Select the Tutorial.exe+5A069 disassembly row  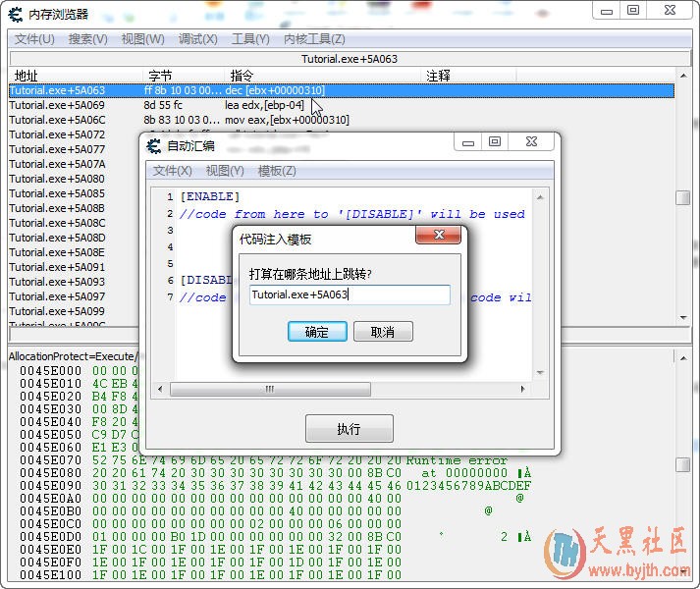57,105
